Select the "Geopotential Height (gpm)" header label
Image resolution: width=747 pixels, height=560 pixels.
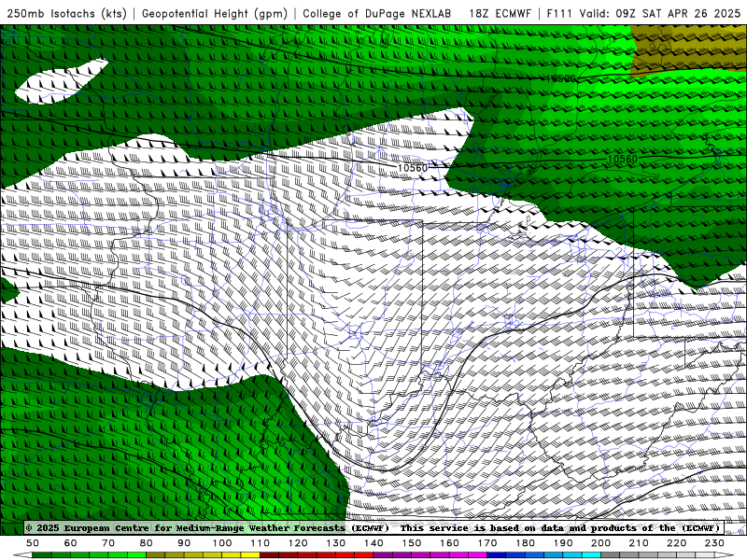pos(215,14)
